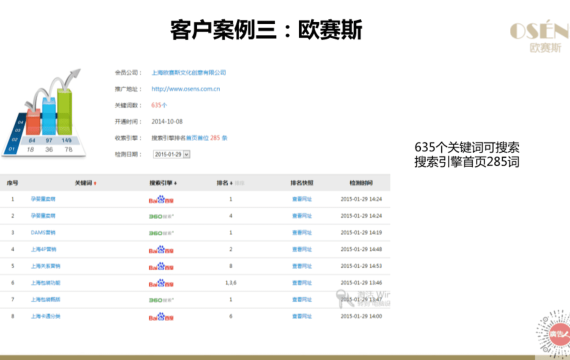Open the 上海欧赛斯文化创意有限公司 member company link
Image resolution: width=570 pixels, height=360 pixels.
tap(189, 73)
